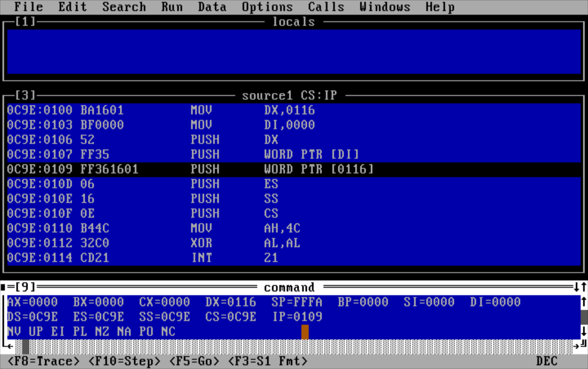Open the Help menu
This screenshot has height=369, width=588.
click(440, 7)
